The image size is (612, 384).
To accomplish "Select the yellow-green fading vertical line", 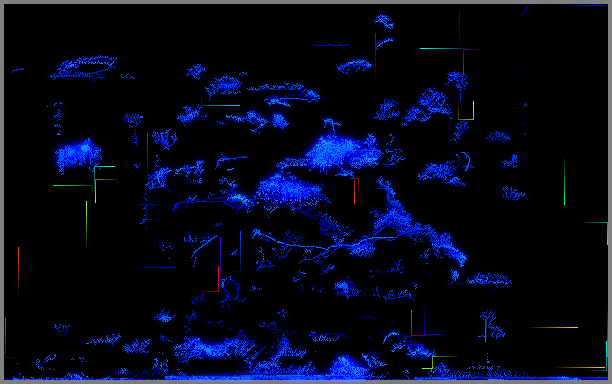I will click(x=86, y=225).
